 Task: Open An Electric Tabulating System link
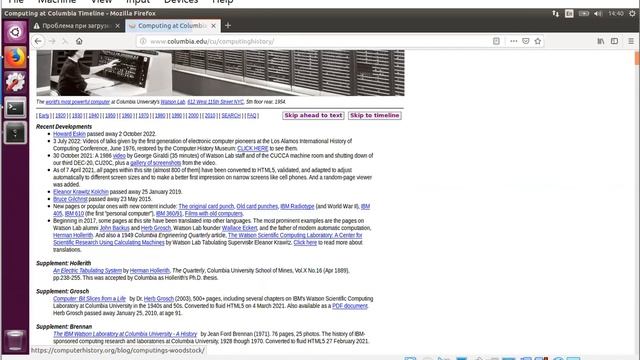[x=87, y=271]
